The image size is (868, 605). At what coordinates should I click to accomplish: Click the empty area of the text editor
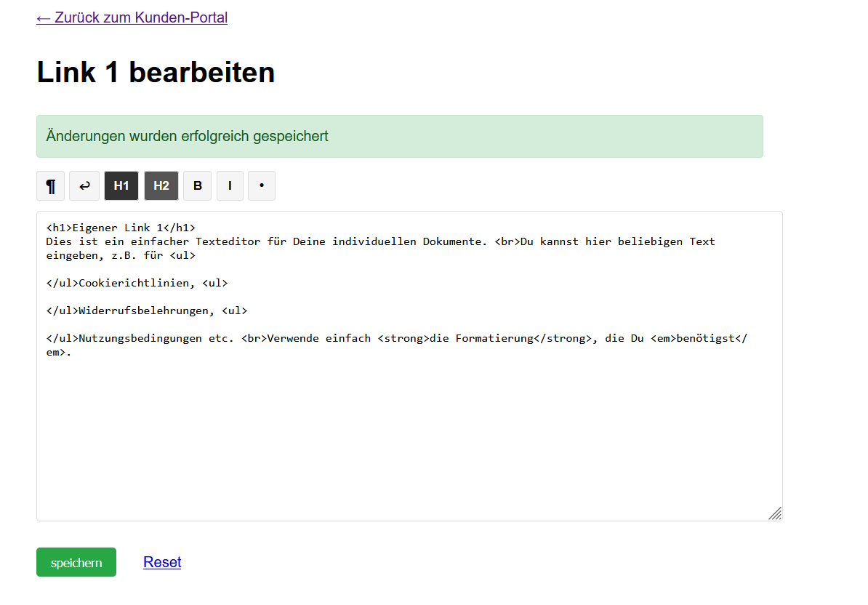(x=407, y=436)
